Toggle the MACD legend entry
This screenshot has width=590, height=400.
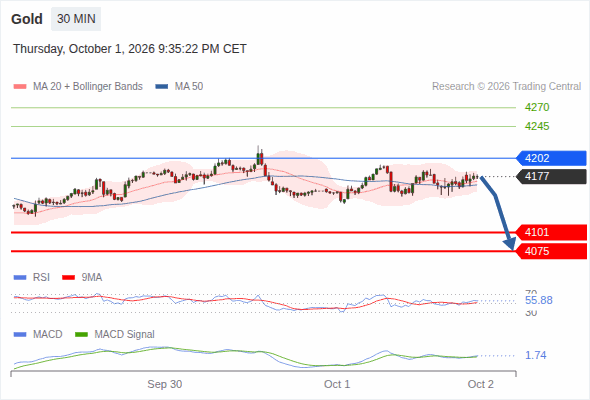pos(38,334)
